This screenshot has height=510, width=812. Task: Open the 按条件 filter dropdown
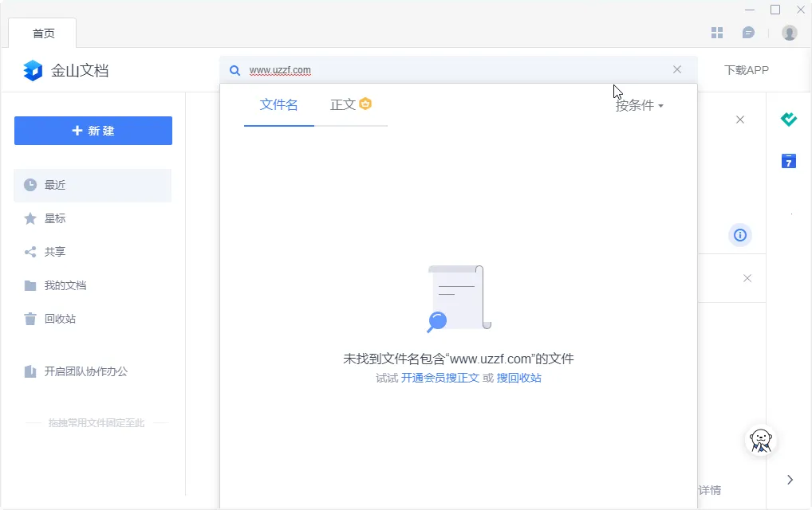[x=639, y=104]
